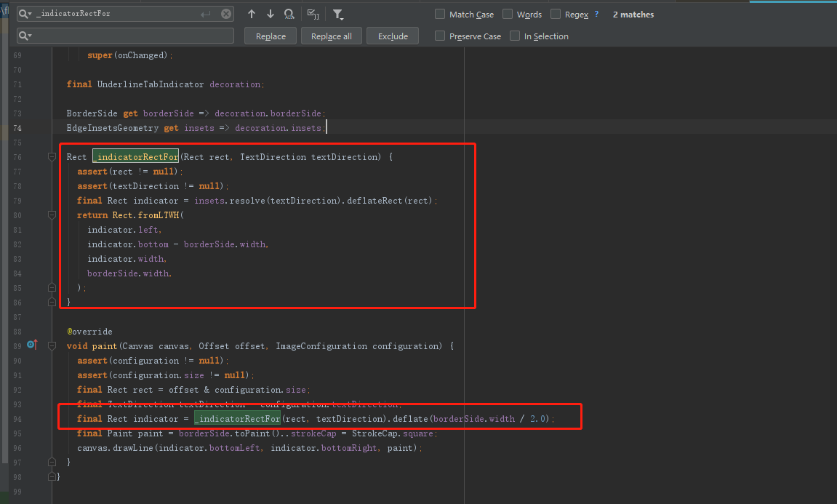This screenshot has width=837, height=504.
Task: Open regex help via the question mark
Action: [596, 14]
